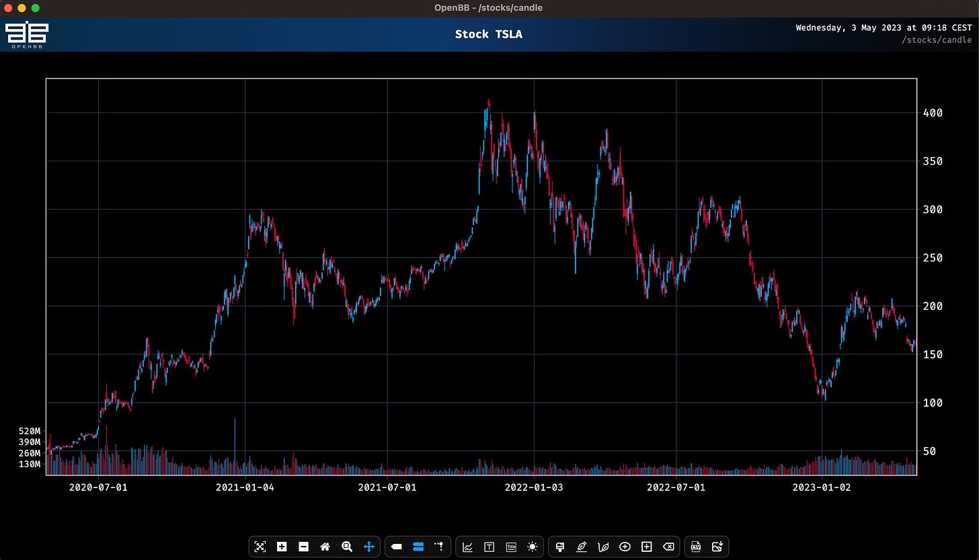Toggle light/dark theme sun icon
Image resolution: width=979 pixels, height=560 pixels.
coord(533,547)
